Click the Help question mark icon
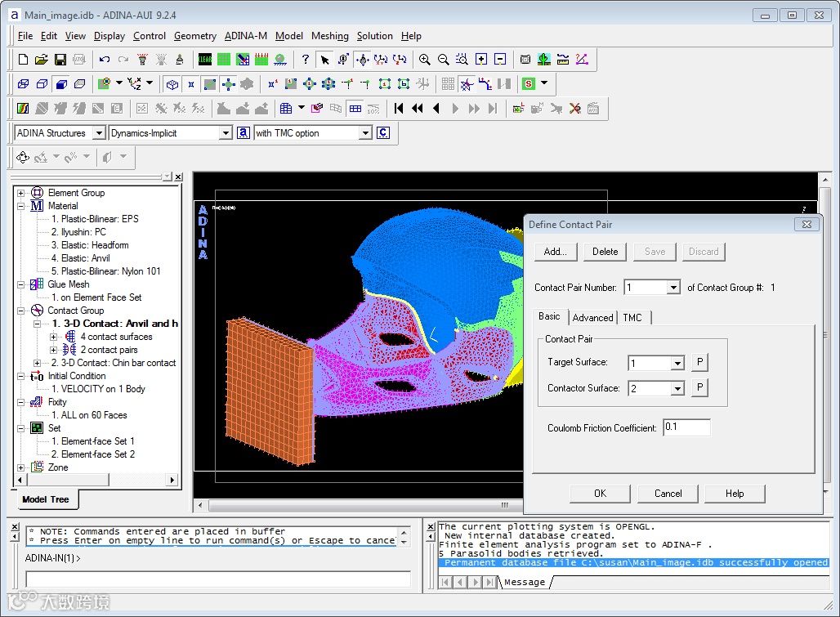 (306, 60)
